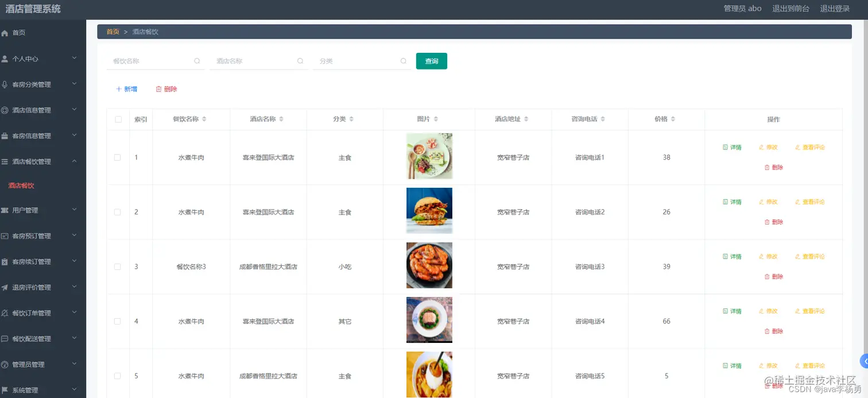The image size is (868, 398).
Task: Click the 酒店名称 search input
Action: point(259,61)
